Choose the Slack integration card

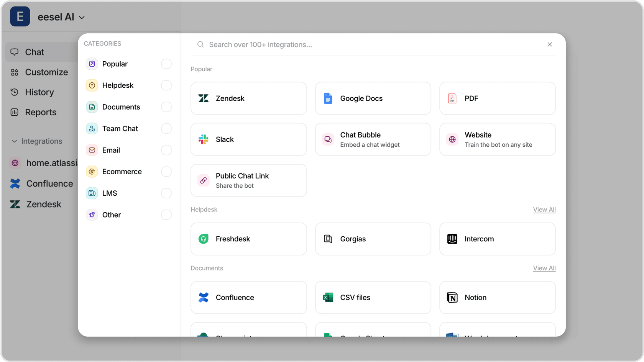pos(249,139)
